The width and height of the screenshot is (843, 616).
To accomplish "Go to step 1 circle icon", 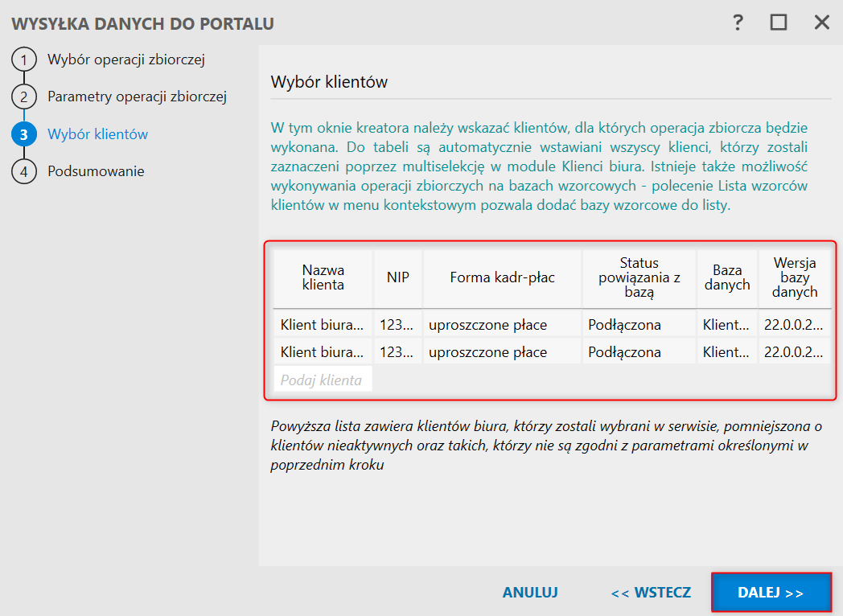I will pos(23,60).
